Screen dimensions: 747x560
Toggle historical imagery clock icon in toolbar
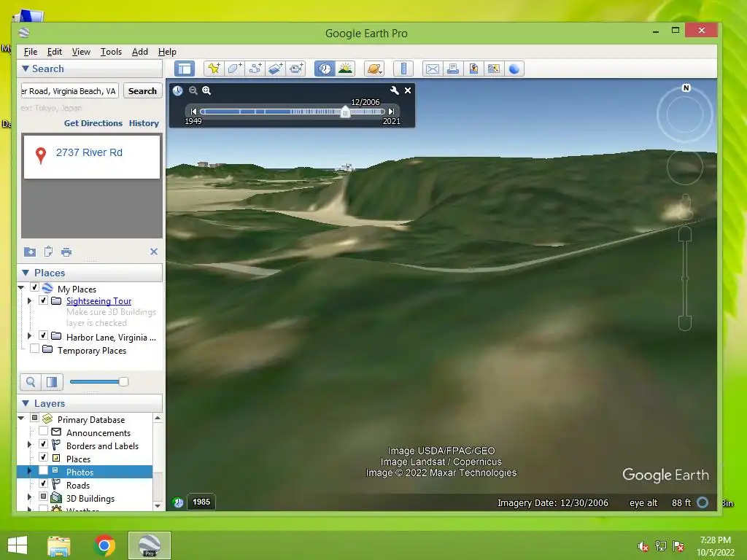tap(325, 69)
